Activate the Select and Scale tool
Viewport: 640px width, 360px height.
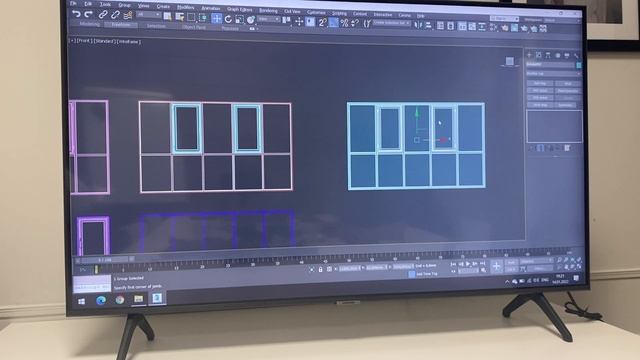(x=240, y=19)
